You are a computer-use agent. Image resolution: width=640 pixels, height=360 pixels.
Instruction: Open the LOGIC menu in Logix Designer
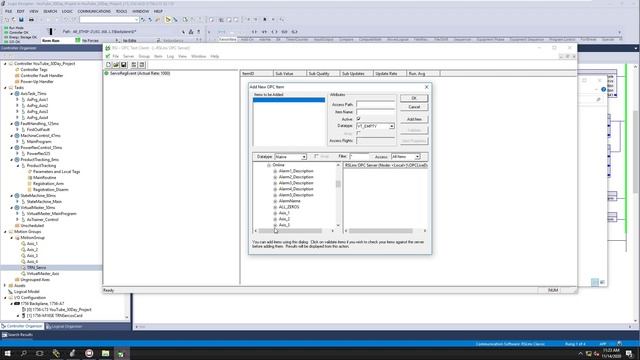pyautogui.click(x=67, y=11)
